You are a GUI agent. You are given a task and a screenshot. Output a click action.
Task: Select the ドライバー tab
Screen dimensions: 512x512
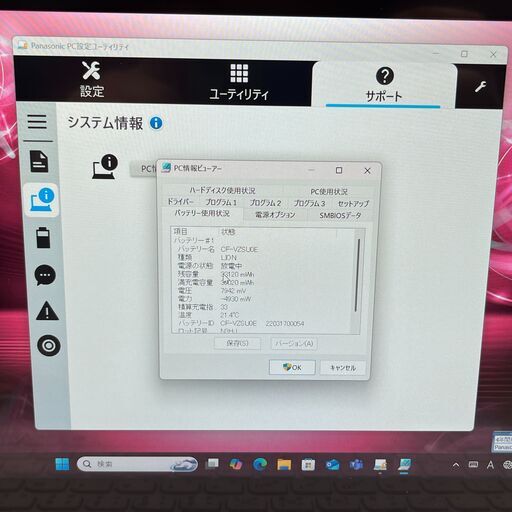click(x=180, y=202)
